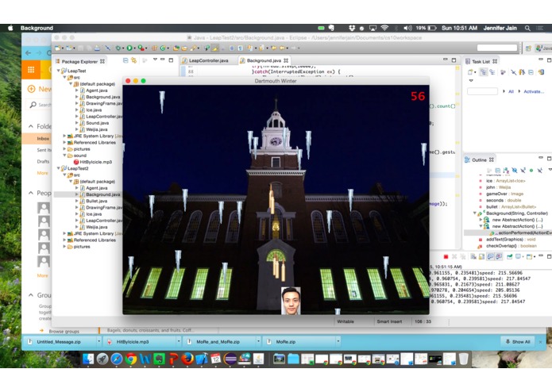
Task: Click the New Java Package toolbar icon
Action: click(x=154, y=48)
